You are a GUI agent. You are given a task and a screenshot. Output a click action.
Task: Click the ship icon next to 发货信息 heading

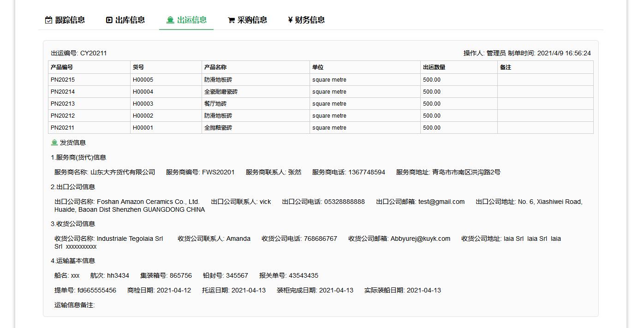(54, 142)
